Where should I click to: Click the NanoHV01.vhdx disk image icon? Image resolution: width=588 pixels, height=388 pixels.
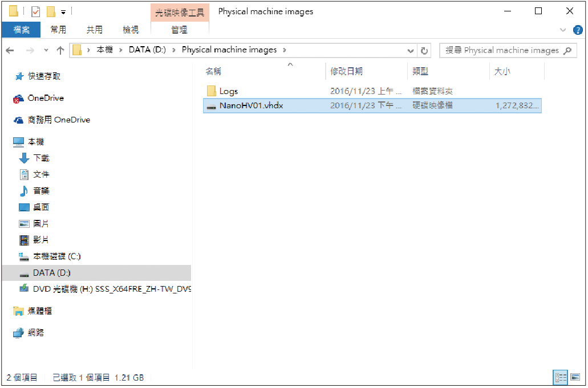pyautogui.click(x=211, y=107)
